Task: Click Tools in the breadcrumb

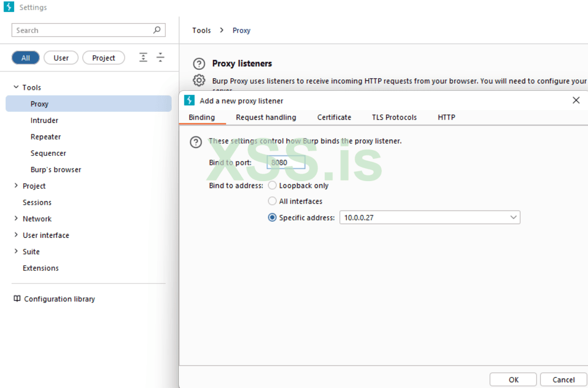Action: coord(201,30)
